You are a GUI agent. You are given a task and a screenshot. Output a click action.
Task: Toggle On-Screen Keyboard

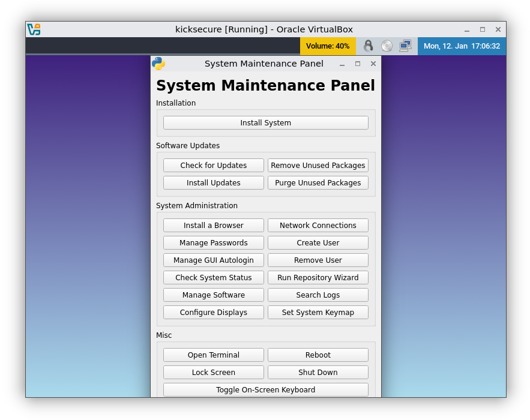click(265, 389)
